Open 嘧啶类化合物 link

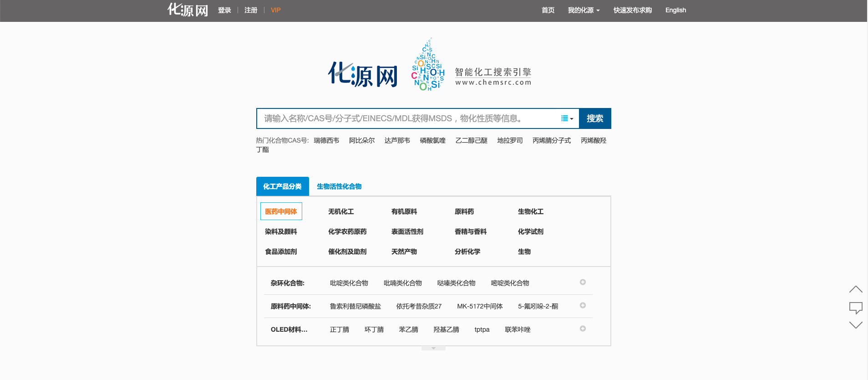pos(510,283)
